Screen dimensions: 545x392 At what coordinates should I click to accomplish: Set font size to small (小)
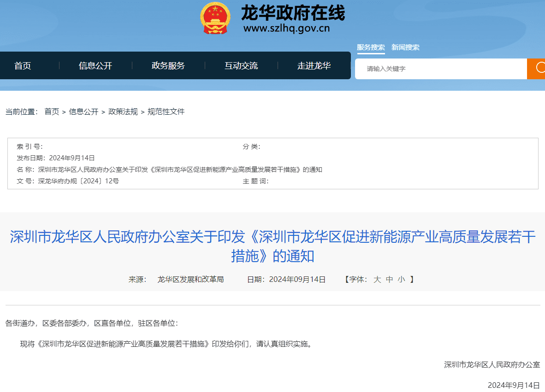click(x=401, y=279)
